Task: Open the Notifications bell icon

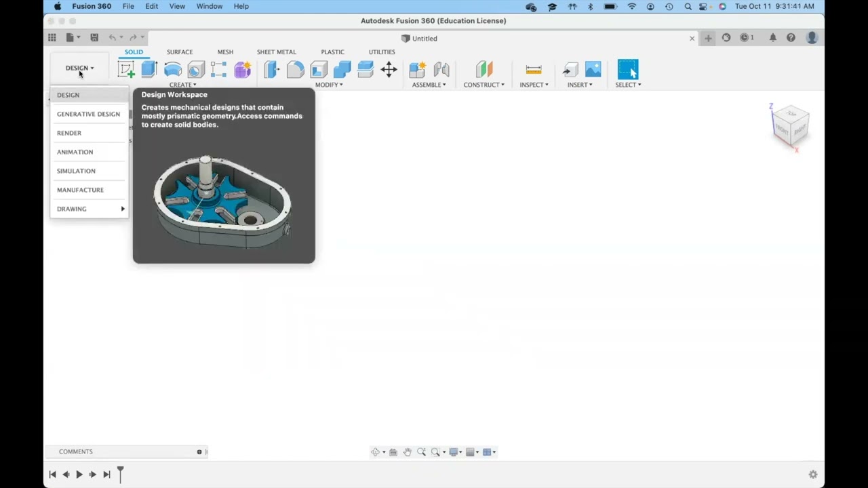Action: (773, 38)
